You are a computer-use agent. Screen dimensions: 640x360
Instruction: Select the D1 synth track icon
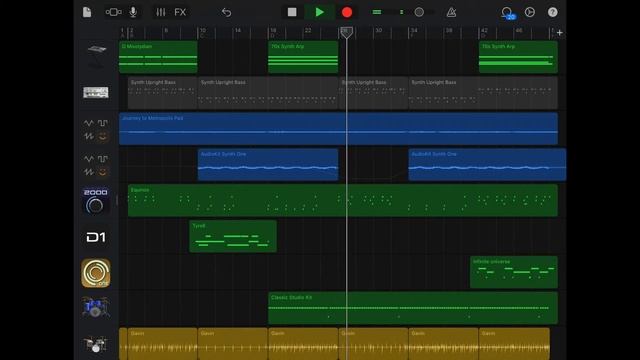point(96,237)
